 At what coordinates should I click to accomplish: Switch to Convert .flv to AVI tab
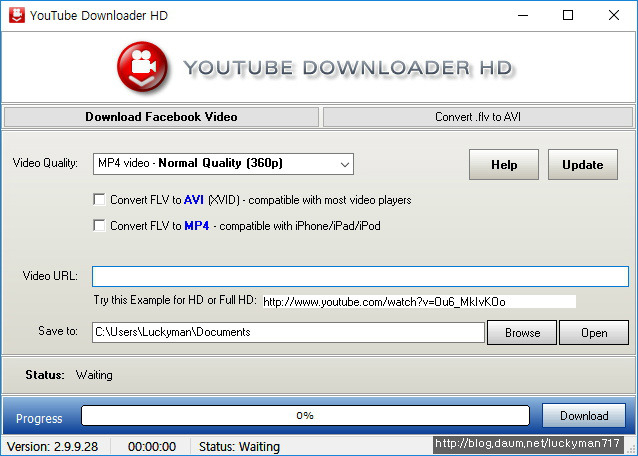(x=478, y=117)
